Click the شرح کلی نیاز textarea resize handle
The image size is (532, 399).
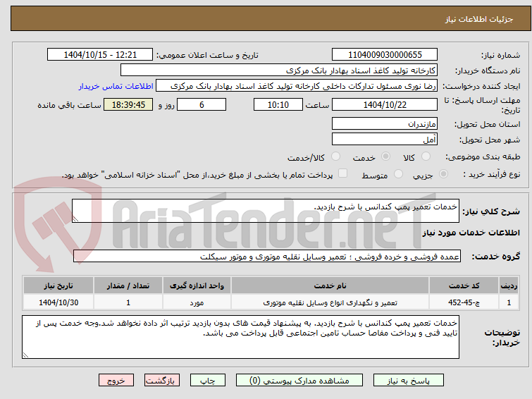click(x=75, y=219)
